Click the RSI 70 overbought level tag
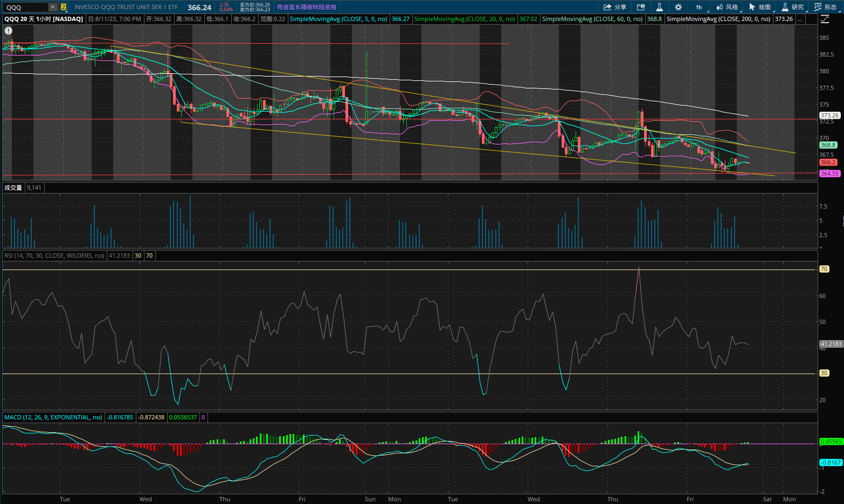Image resolution: width=844 pixels, height=504 pixels. 824,269
